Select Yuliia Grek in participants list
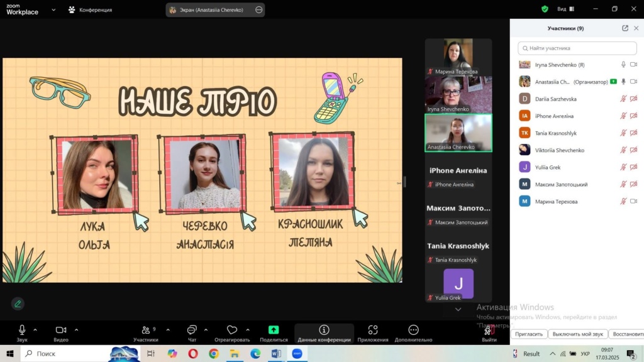This screenshot has height=362, width=644. click(x=577, y=167)
